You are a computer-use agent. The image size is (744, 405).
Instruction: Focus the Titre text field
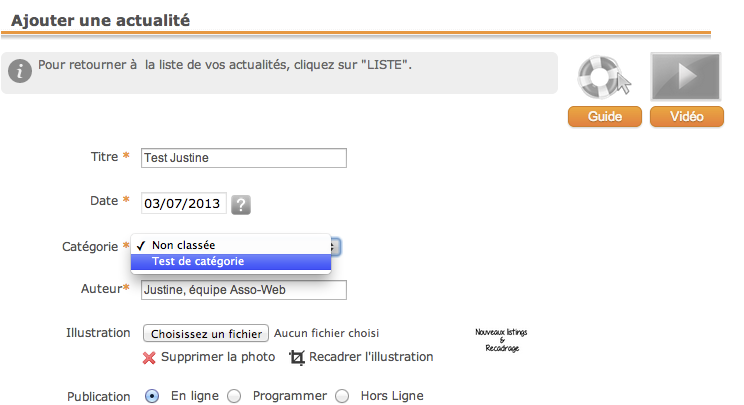[244, 158]
